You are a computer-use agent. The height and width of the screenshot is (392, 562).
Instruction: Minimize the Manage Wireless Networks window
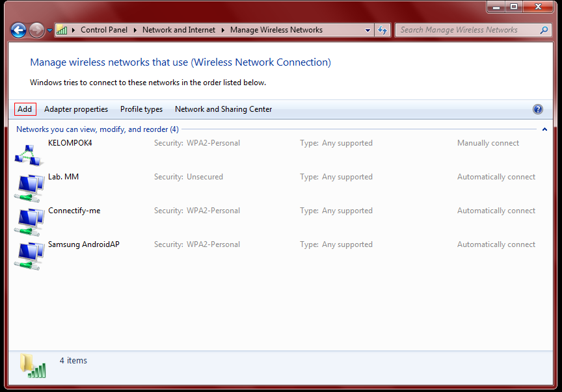pos(496,7)
